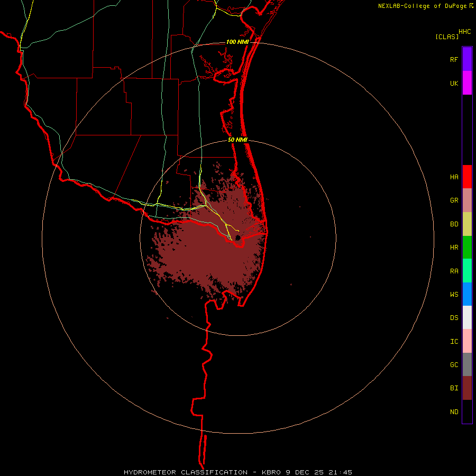Viewport: 476px width, 476px height.
Task: Click the 50 NMI range ring label
Action: (237, 140)
